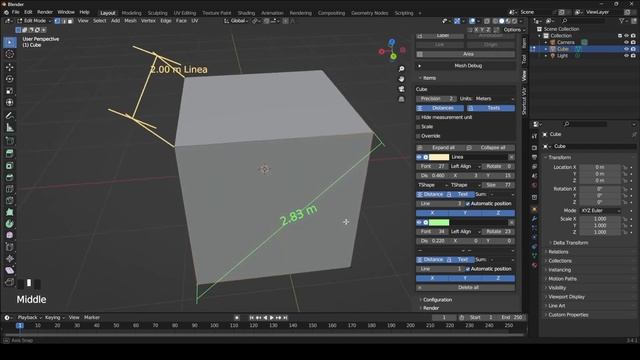Click the viewport zoom magnifier icon
The width and height of the screenshot is (640, 360).
(x=402, y=69)
